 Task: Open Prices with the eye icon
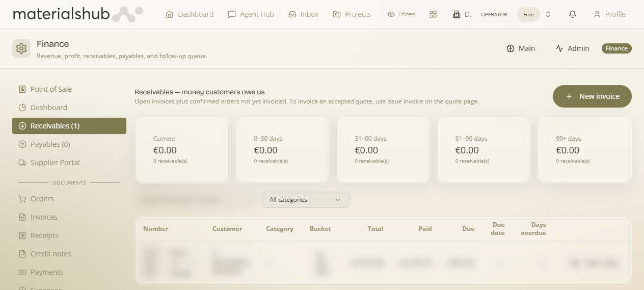click(401, 14)
